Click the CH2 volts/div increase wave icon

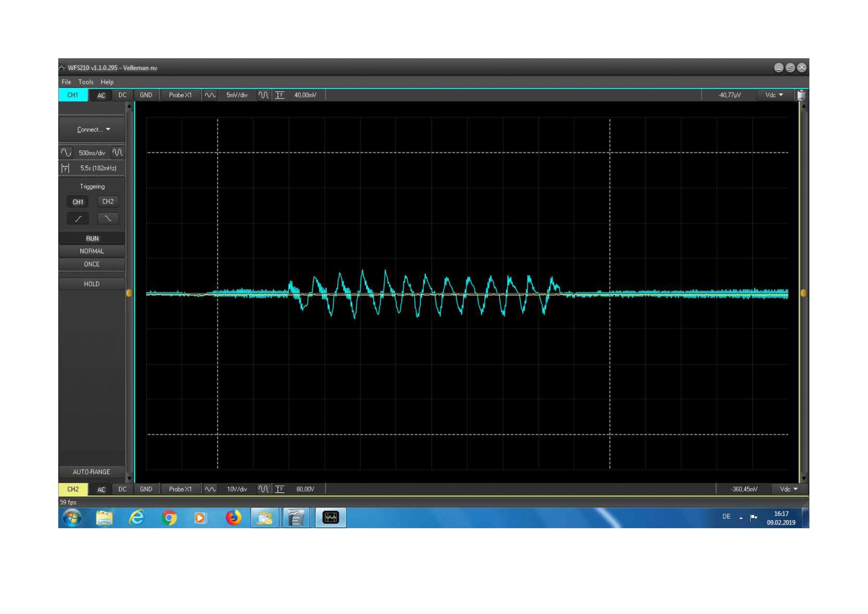click(x=263, y=489)
